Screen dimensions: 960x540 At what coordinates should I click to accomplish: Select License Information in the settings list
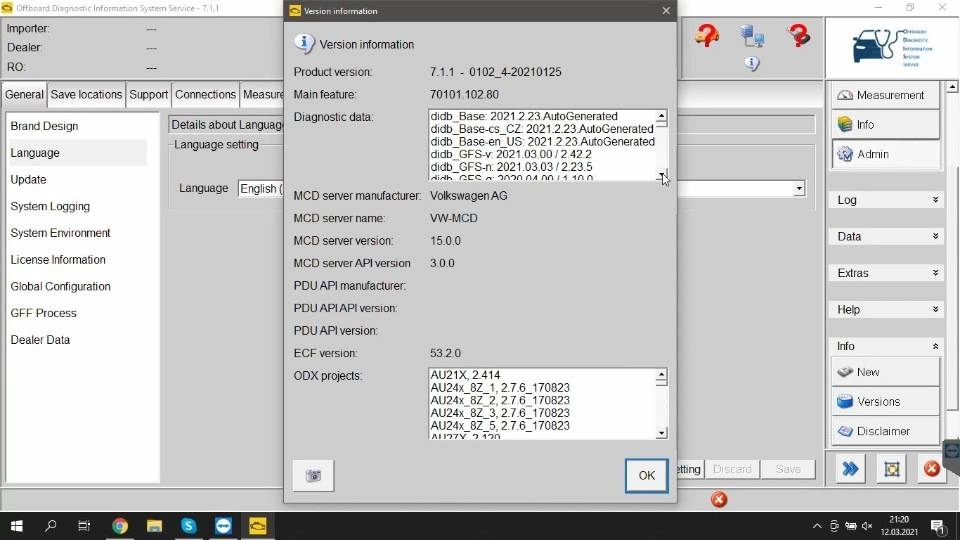click(x=58, y=260)
